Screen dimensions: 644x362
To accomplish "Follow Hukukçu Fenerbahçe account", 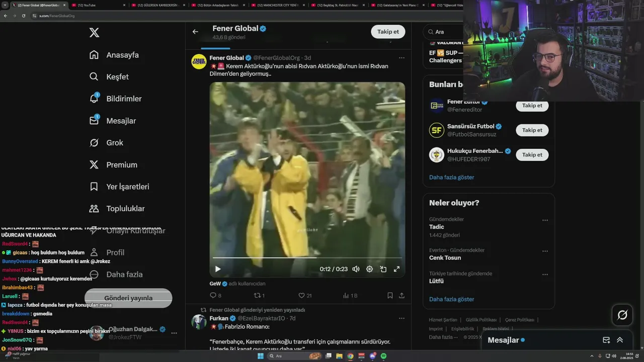I will tap(532, 155).
